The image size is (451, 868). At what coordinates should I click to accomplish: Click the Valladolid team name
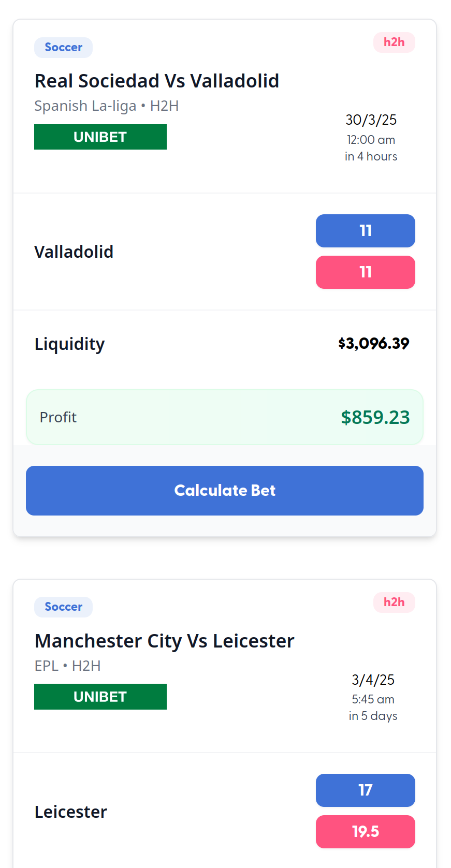click(x=74, y=252)
